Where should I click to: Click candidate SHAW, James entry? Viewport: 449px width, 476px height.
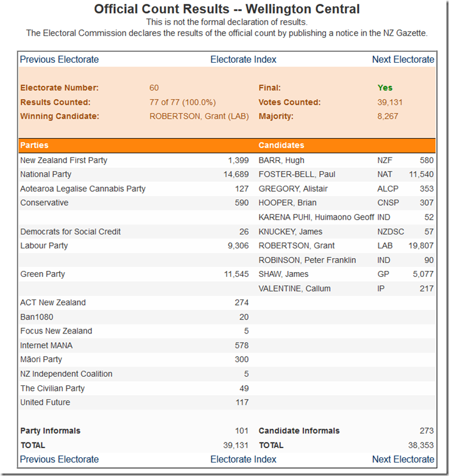(x=283, y=274)
